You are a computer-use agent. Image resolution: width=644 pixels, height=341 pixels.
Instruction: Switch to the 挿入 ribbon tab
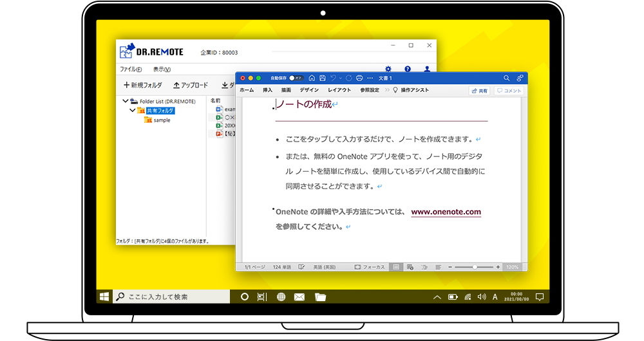[x=267, y=90]
